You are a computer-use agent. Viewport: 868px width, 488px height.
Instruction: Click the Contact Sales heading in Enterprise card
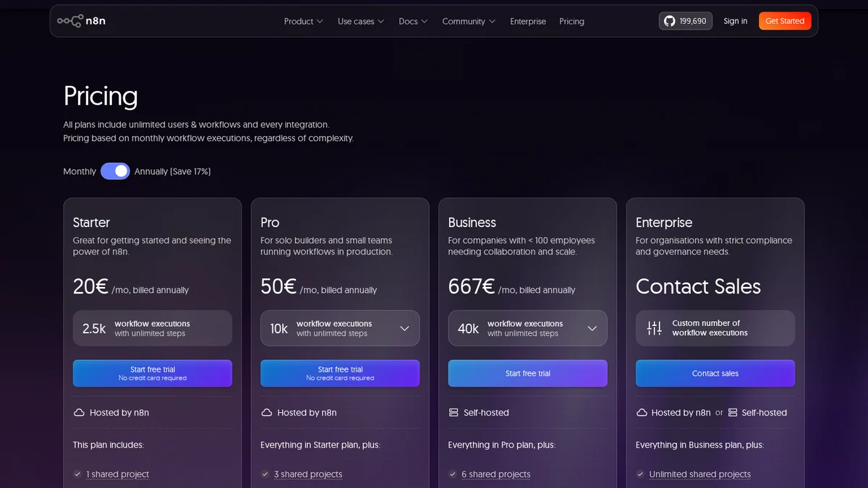[x=698, y=287]
